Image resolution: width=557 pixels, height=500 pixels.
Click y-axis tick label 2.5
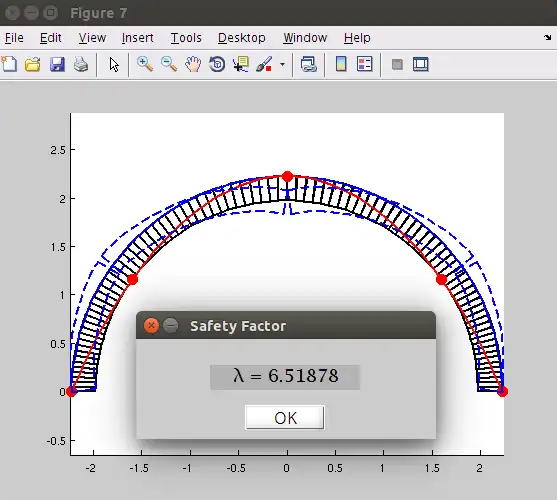tap(58, 150)
